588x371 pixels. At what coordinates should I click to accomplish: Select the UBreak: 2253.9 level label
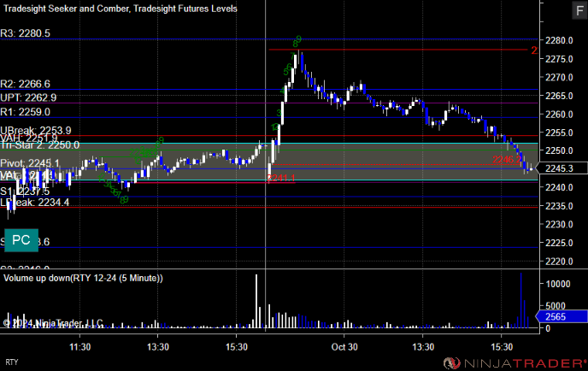coord(36,131)
